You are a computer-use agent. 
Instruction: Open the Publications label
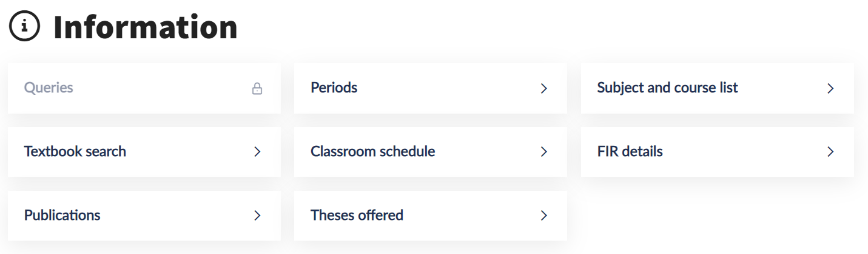62,215
